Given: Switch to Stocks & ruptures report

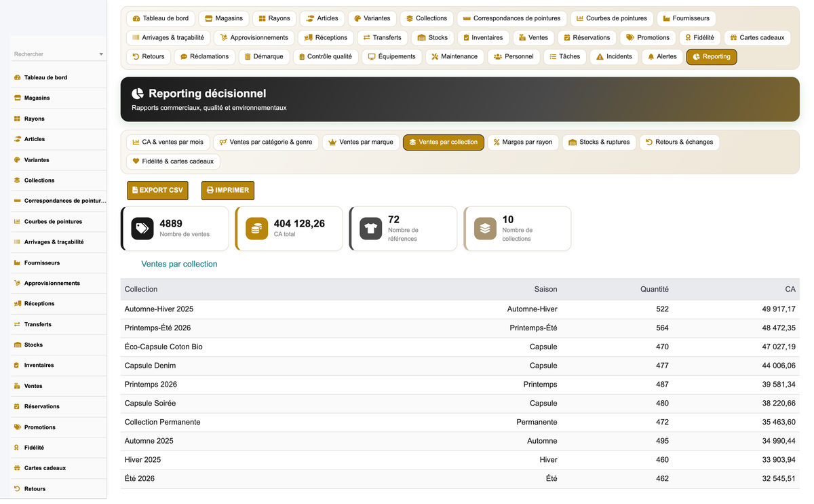Looking at the screenshot, I should click(599, 142).
